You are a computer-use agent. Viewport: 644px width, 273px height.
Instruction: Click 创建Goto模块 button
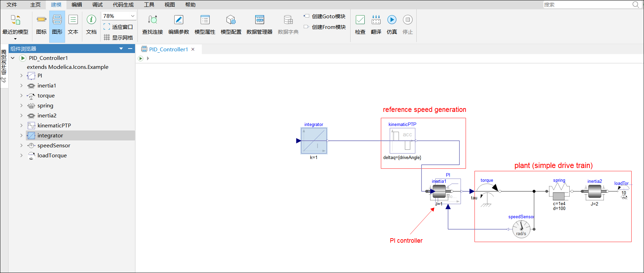point(324,16)
